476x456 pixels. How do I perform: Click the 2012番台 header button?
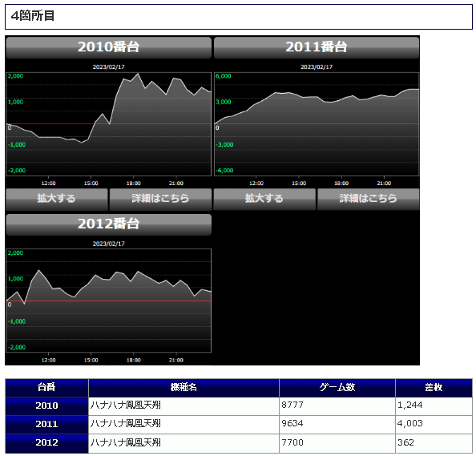pos(108,224)
